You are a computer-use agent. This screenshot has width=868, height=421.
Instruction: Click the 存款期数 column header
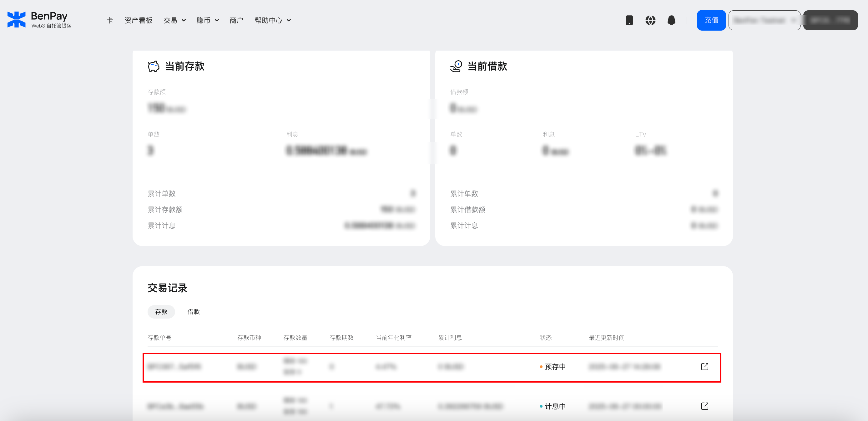point(341,338)
